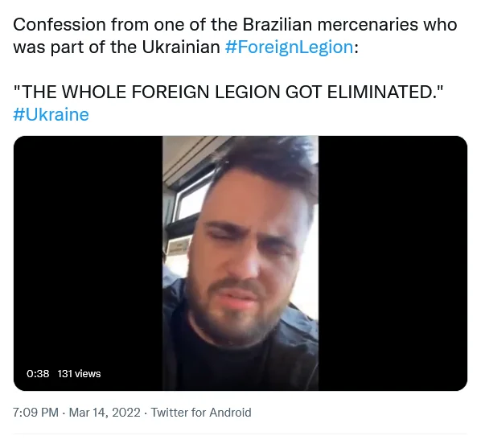The width and height of the screenshot is (481, 448).
Task: Click the Mar 14, 2022 date
Action: click(x=105, y=412)
